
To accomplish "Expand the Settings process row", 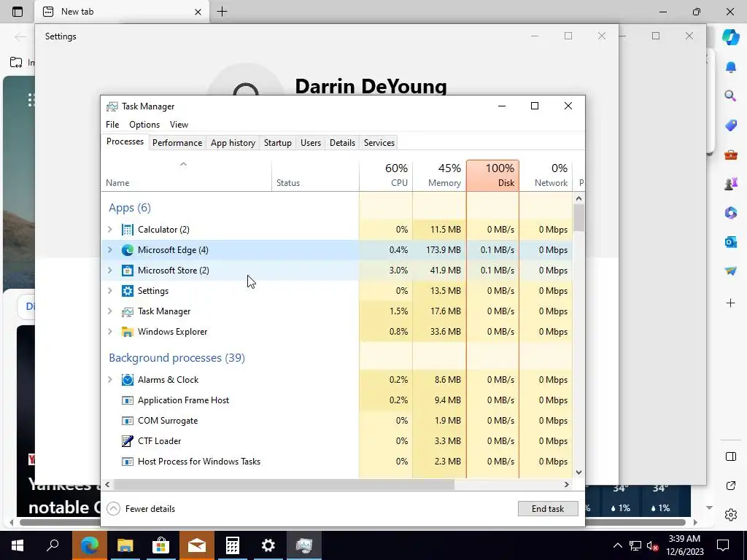I will [110, 291].
